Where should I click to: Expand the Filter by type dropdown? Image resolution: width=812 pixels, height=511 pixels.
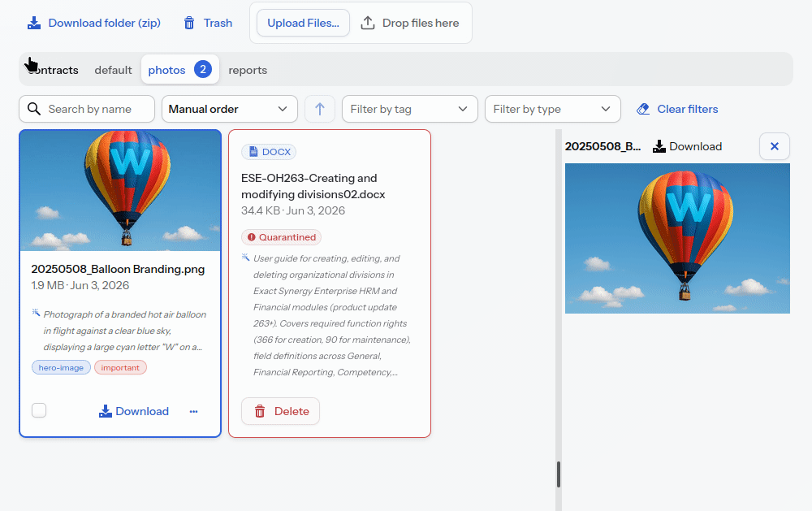pyautogui.click(x=553, y=109)
